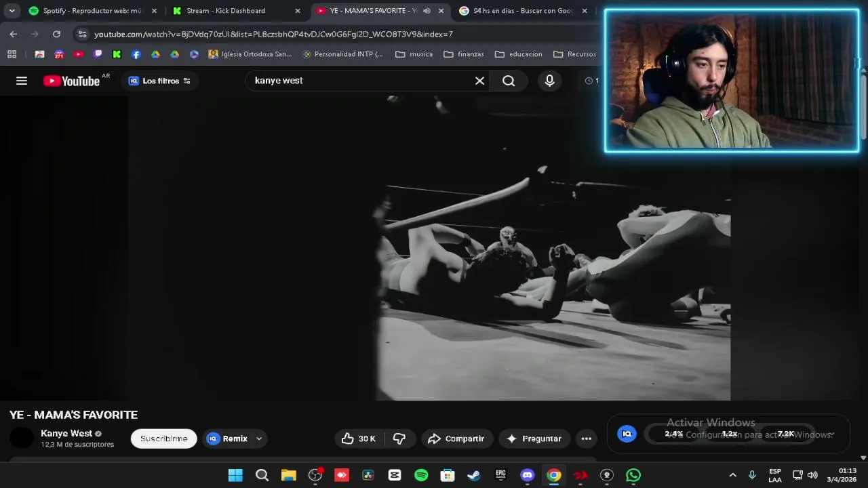Open File Explorer from taskbar
Viewport: 868px width, 488px height.
(x=289, y=475)
